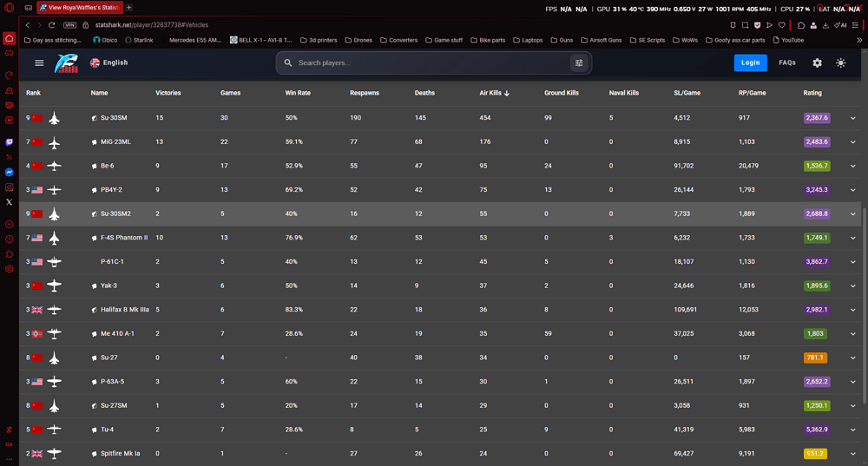868x466 pixels.
Task: Show more bookmarks with double chevron
Action: pyautogui.click(x=859, y=40)
